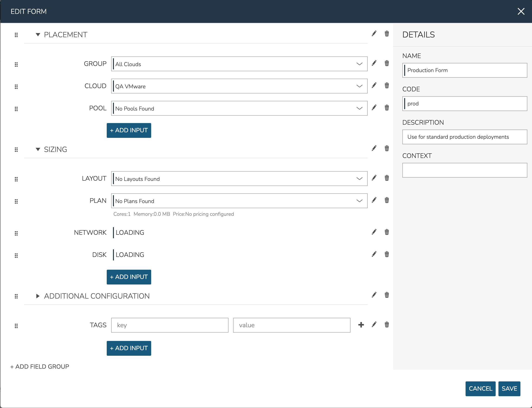Image resolution: width=532 pixels, height=408 pixels.
Task: Click the trash icon for the PLACEMENT group
Action: [387, 34]
